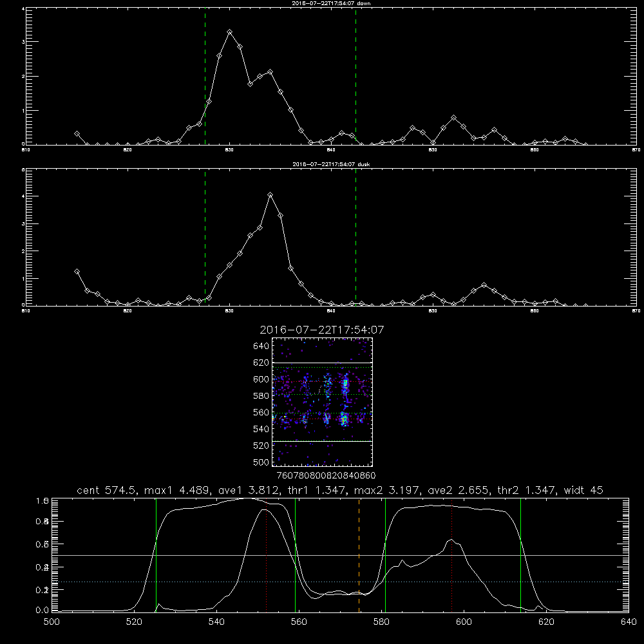Click the 520 y-axis label of the intensity map
The width and height of the screenshot is (644, 644).
pos(261,446)
